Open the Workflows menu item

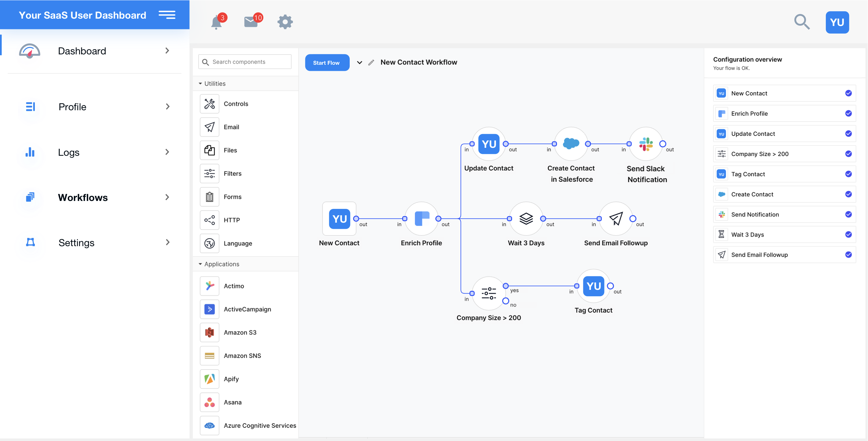click(x=82, y=197)
